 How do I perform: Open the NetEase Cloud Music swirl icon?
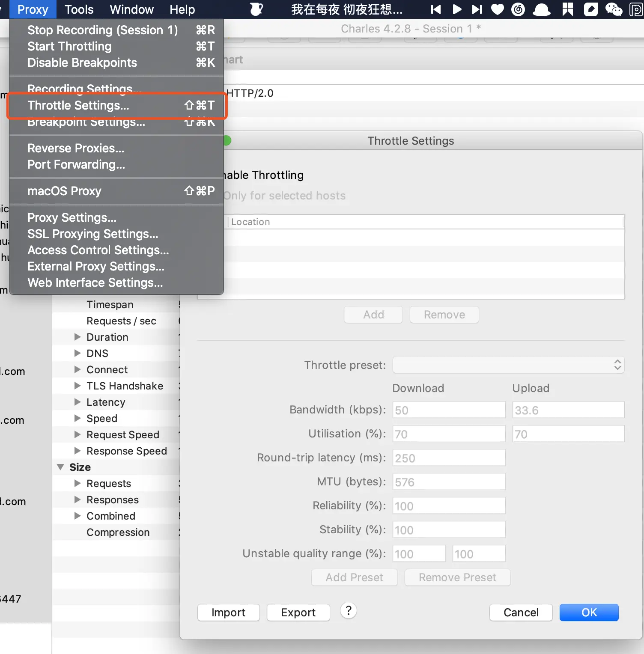(x=518, y=9)
